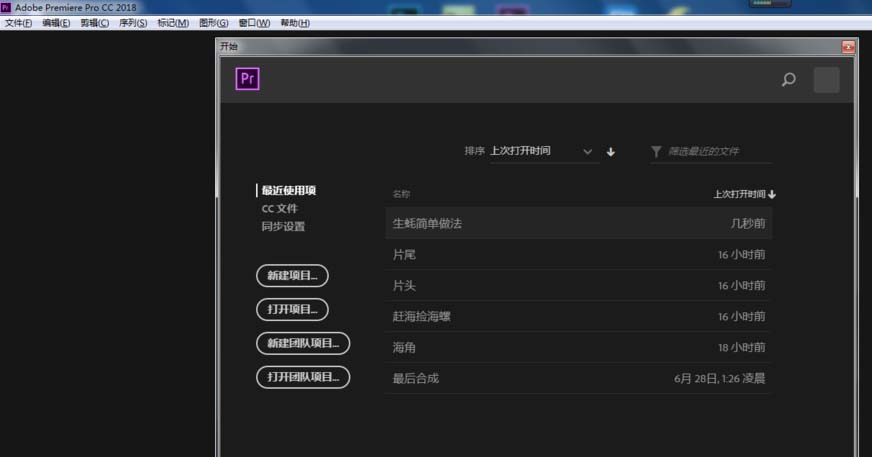The width and height of the screenshot is (872, 457).
Task: Open the search magnifier icon
Action: click(788, 80)
